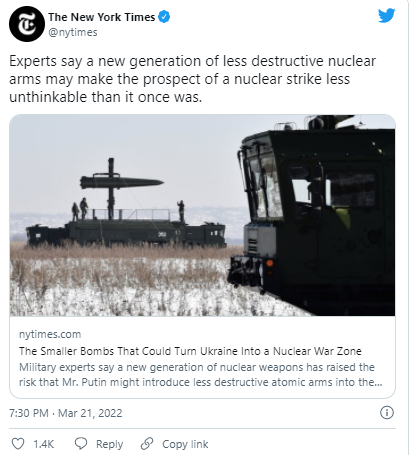Click the dark truck in the photo
The width and height of the screenshot is (409, 455).
coord(312,217)
